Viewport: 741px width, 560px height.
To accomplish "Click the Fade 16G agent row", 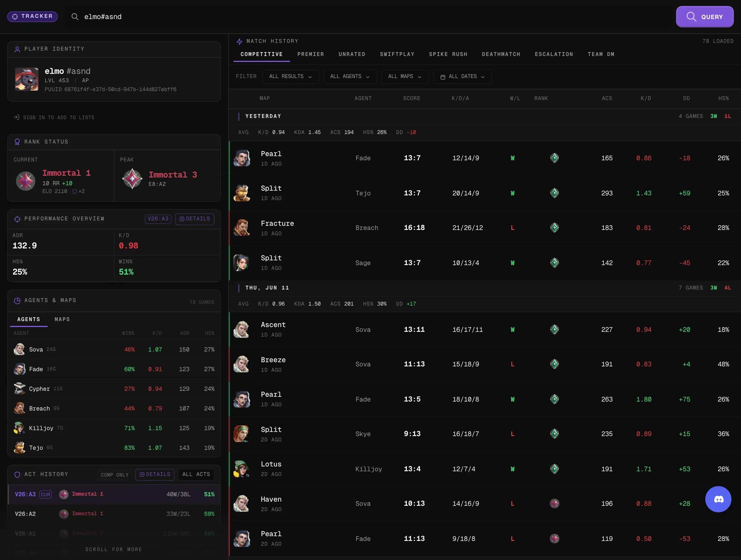I will tap(114, 369).
